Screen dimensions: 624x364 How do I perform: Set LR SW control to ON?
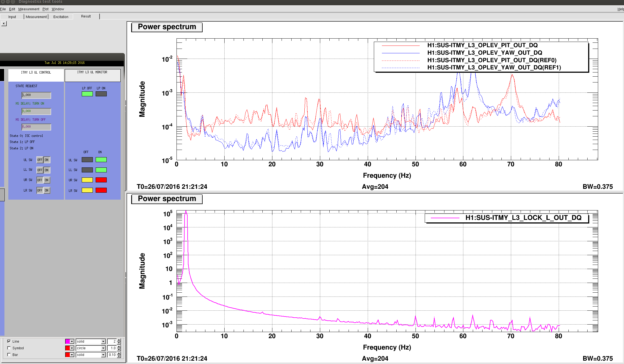click(47, 190)
